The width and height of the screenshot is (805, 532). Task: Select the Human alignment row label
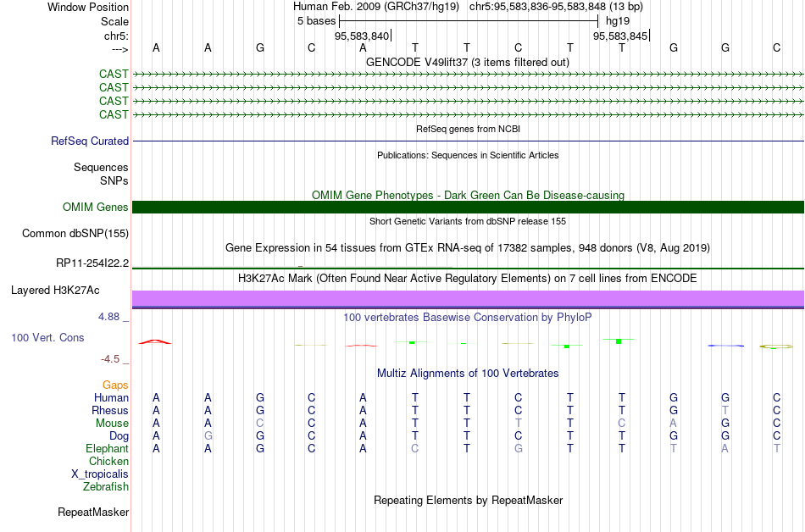tap(111, 397)
